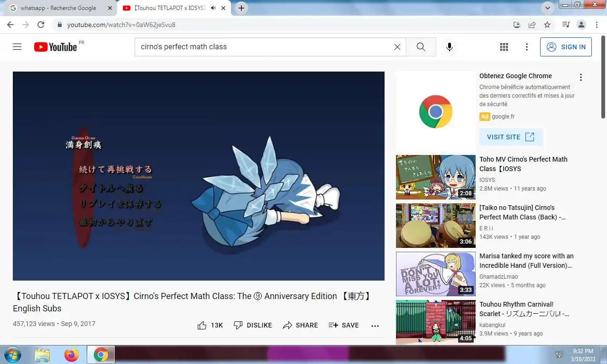Image resolution: width=607 pixels, height=364 pixels.
Task: Open the media control icon in Chrome toolbar
Action: pyautogui.click(x=566, y=25)
